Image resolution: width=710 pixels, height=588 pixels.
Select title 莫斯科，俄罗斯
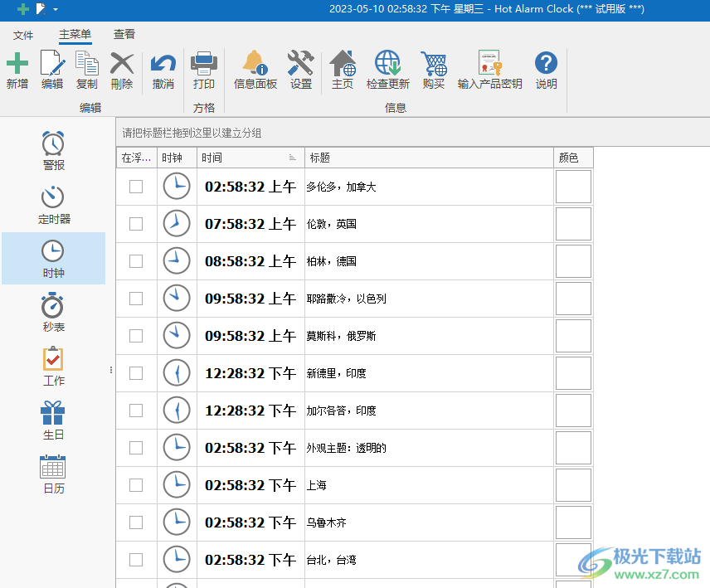point(342,336)
